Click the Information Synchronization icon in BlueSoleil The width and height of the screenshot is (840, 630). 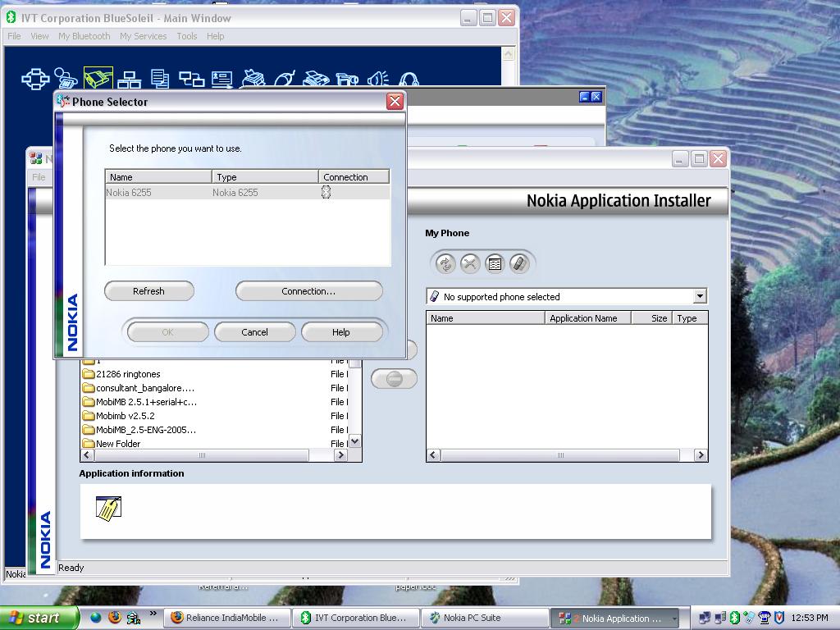tap(191, 80)
